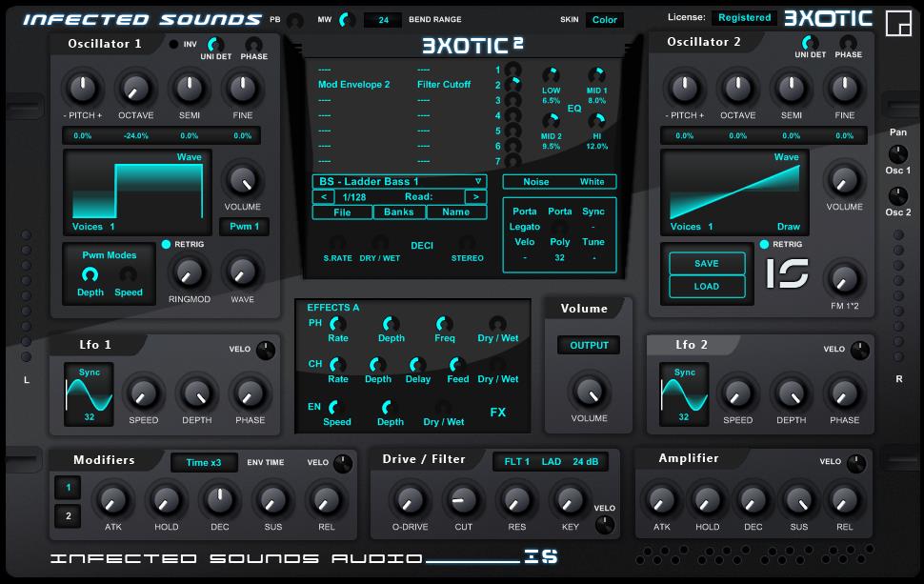Open Mod Envelope 2 source selector

[x=354, y=84]
